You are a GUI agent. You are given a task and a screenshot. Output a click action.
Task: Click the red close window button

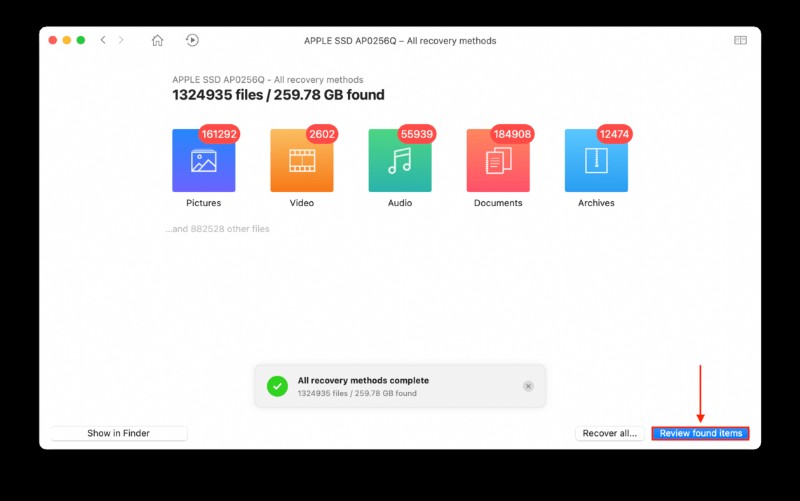pyautogui.click(x=53, y=40)
